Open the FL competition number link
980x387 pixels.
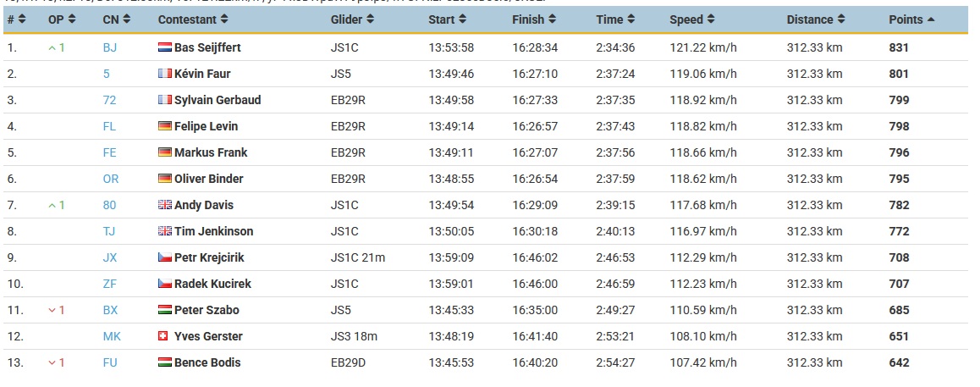coord(109,126)
